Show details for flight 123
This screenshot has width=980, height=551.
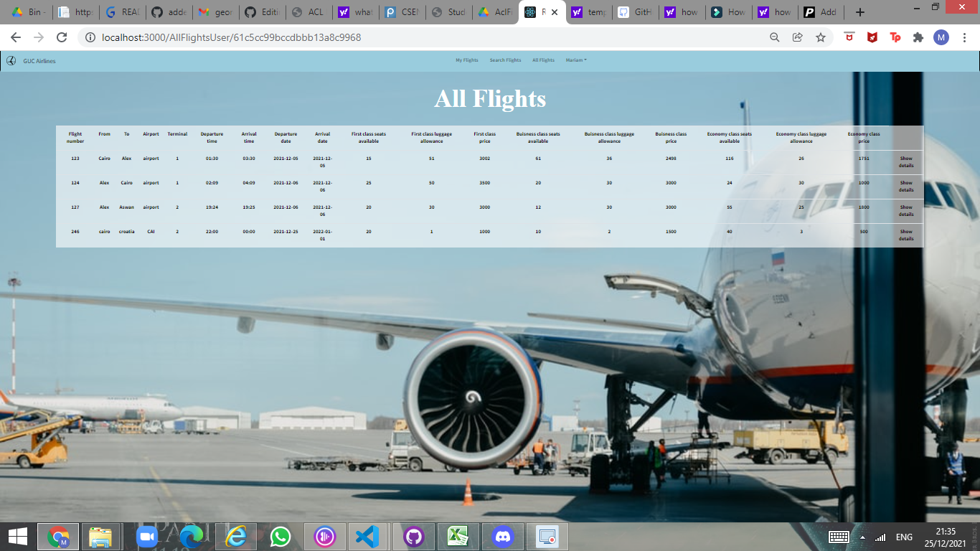(x=906, y=161)
